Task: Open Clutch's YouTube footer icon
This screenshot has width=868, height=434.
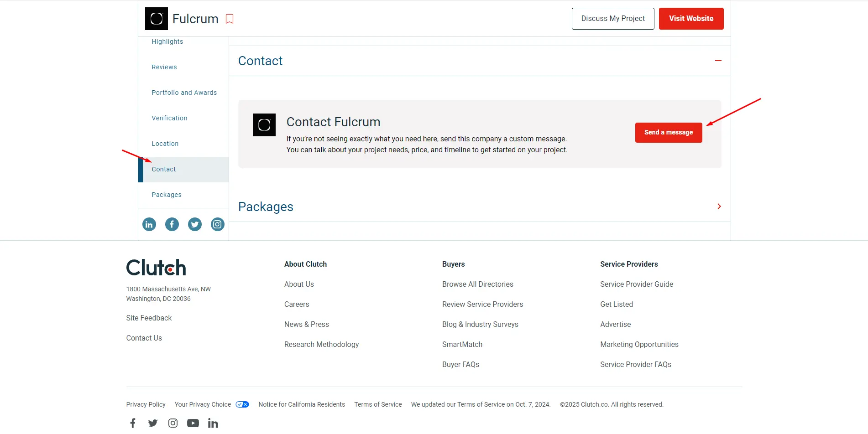Action: coord(193,423)
